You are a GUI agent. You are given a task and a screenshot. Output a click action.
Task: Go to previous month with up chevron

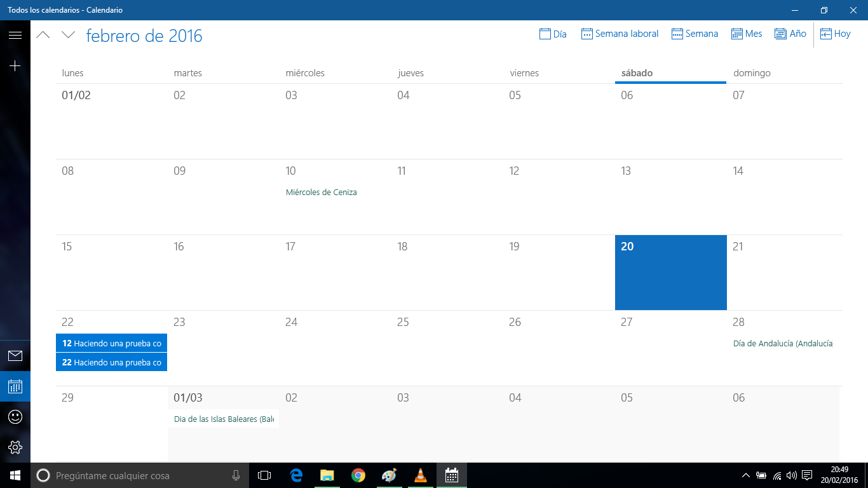click(x=43, y=35)
